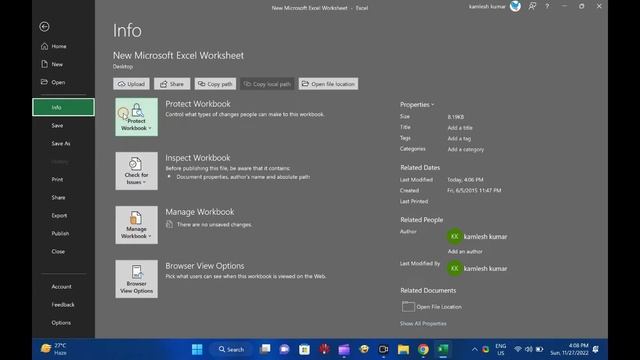Select the Info tab

pos(63,107)
